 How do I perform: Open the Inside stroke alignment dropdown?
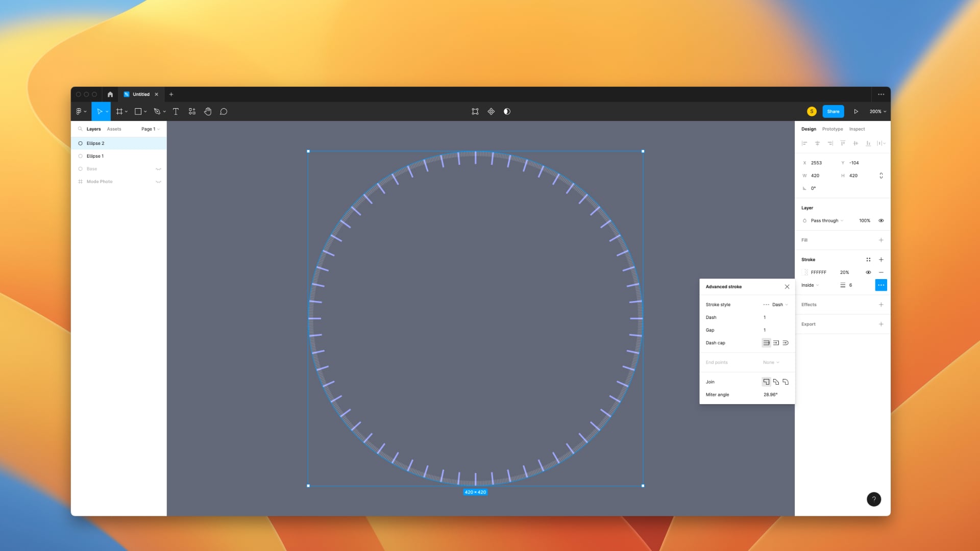point(811,285)
